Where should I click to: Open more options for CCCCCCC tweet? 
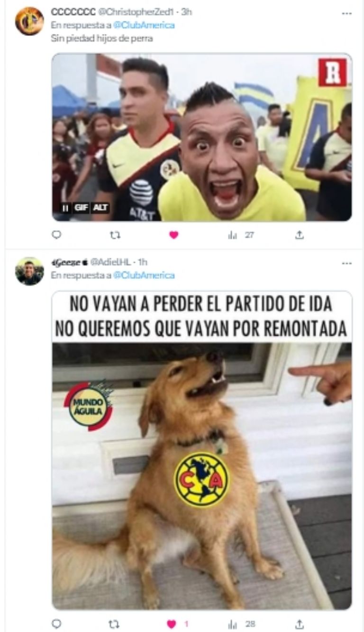click(x=346, y=13)
